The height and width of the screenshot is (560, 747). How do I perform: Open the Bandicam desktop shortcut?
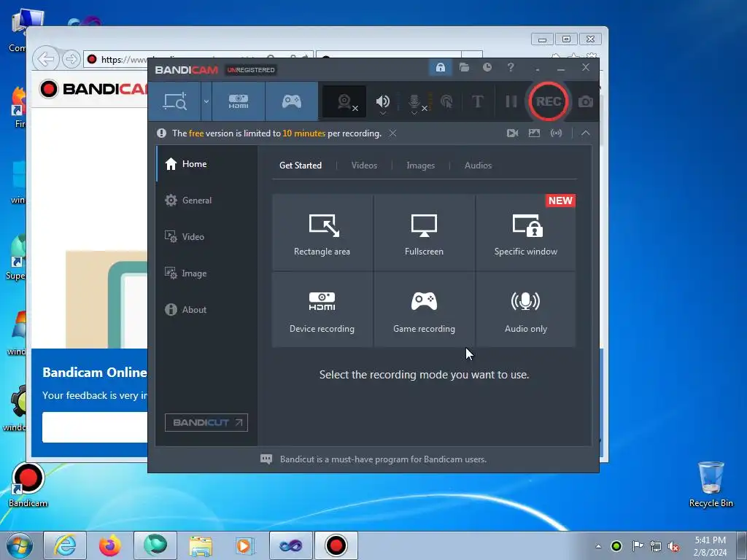28,485
